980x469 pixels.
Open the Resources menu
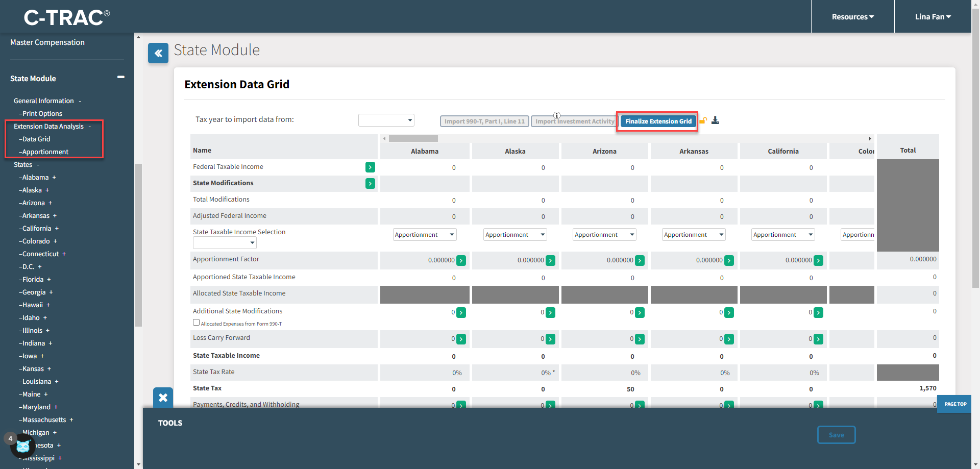852,17
